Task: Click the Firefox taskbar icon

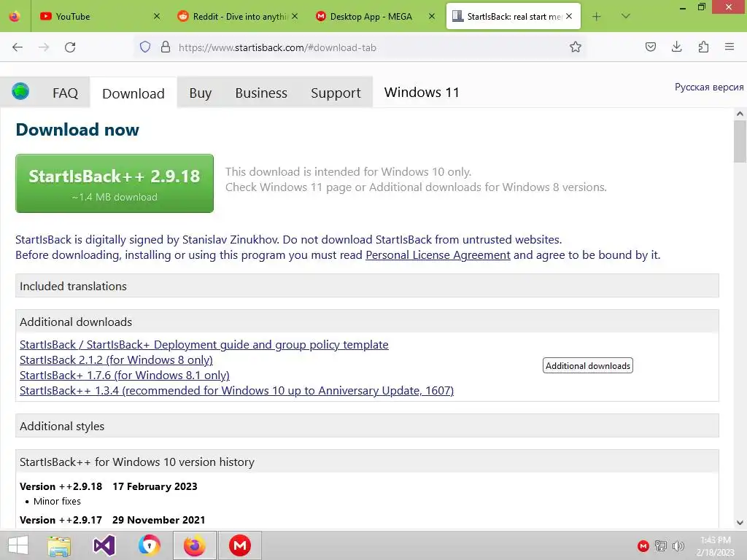Action: click(x=194, y=545)
